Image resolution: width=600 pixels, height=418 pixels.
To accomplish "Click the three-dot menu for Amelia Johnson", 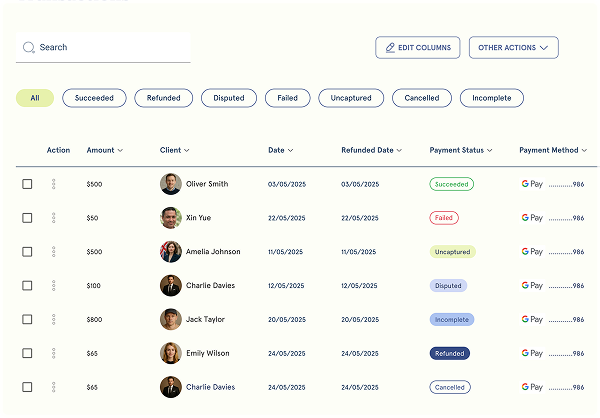I will 53,252.
